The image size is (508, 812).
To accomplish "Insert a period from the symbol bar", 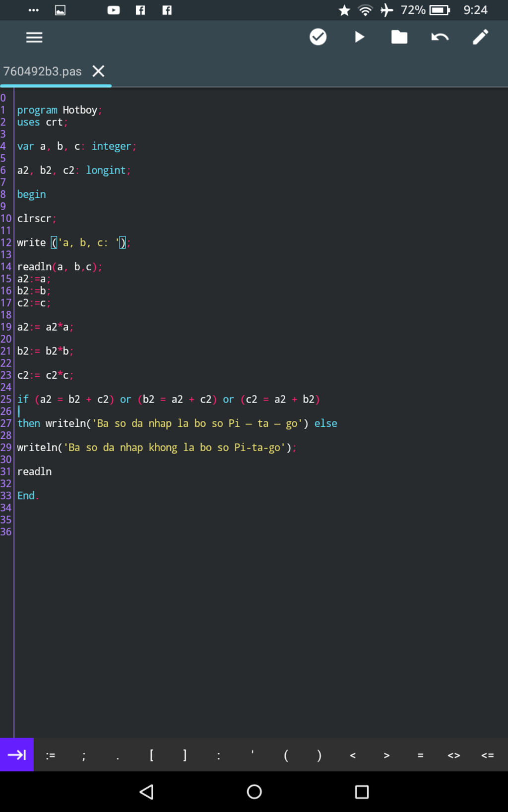I will point(118,757).
